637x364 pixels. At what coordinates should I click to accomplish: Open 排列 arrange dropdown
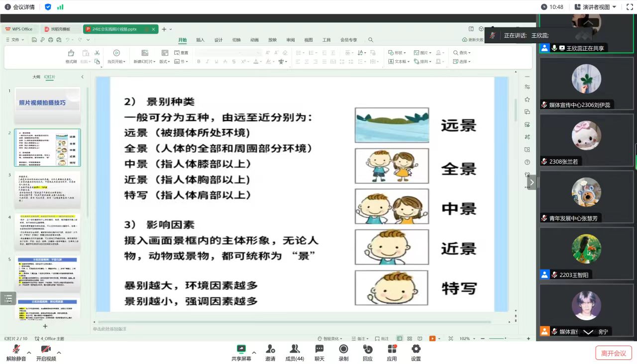(423, 62)
